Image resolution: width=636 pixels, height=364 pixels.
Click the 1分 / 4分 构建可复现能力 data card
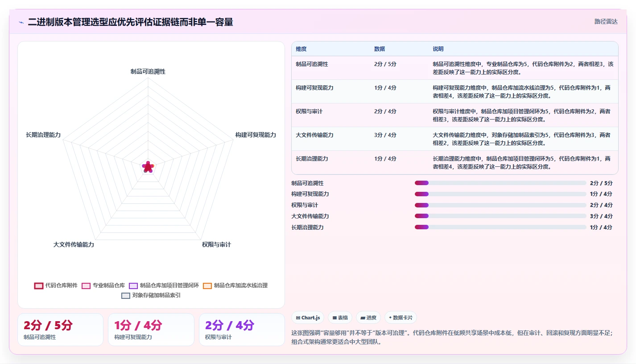pos(151,330)
